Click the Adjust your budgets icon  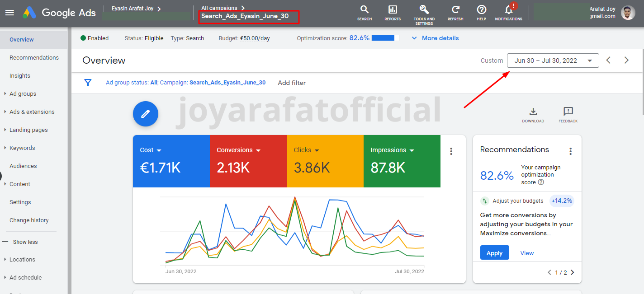[485, 201]
